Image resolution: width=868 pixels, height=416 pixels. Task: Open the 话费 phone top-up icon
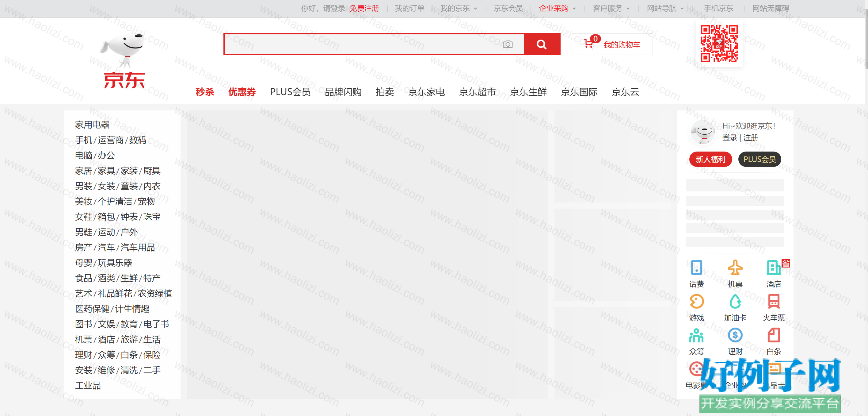696,268
